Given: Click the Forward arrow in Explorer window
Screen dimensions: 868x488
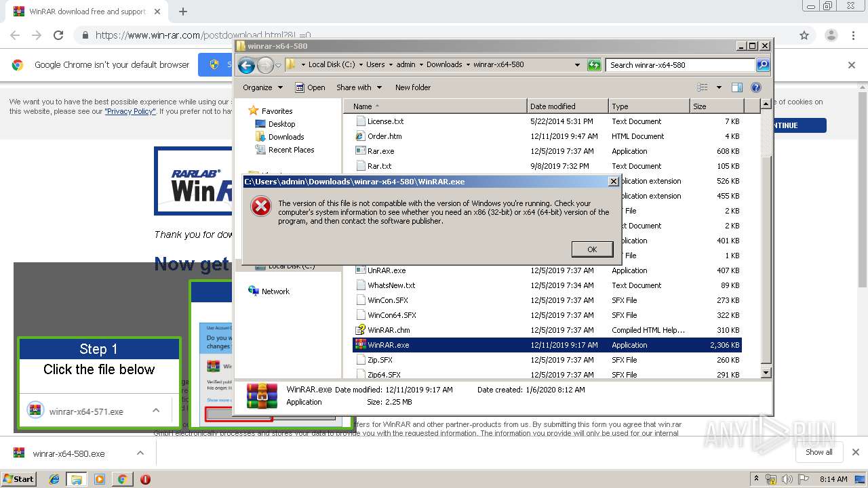Looking at the screenshot, I should point(265,65).
